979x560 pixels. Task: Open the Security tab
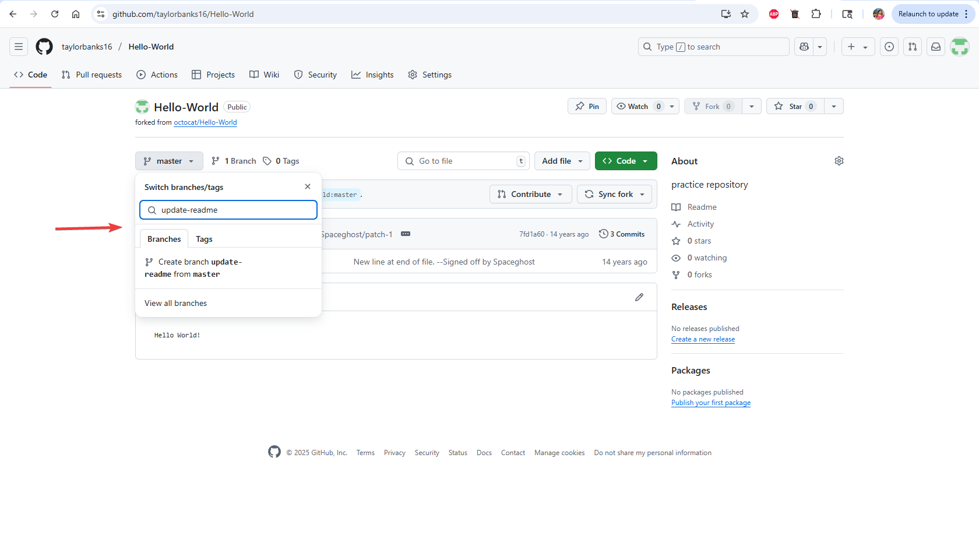315,75
